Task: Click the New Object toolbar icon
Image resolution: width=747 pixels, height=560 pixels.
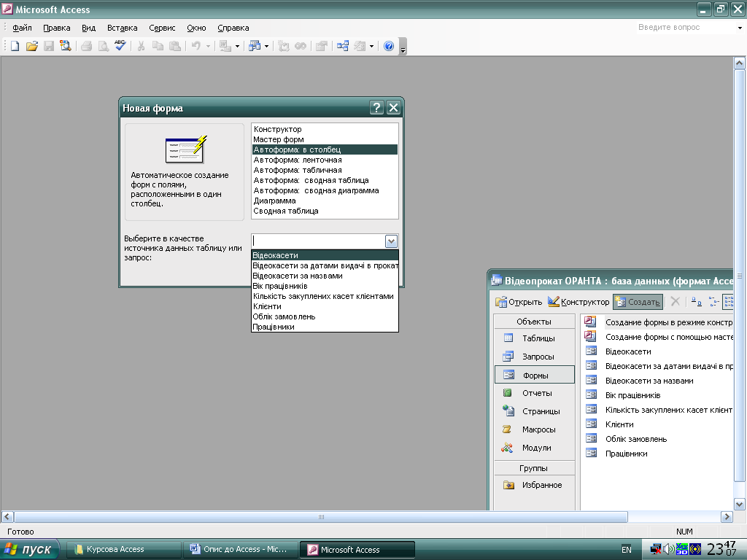Action: click(360, 46)
